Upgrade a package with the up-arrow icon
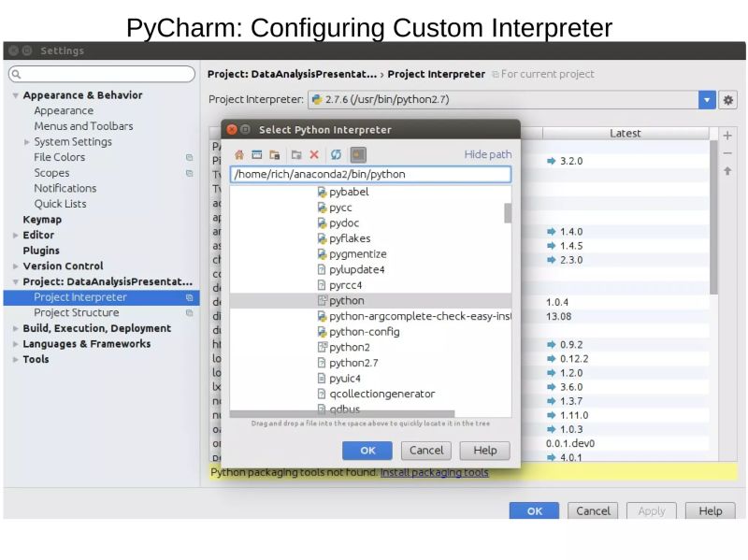This screenshot has height=560, width=748. (x=727, y=171)
